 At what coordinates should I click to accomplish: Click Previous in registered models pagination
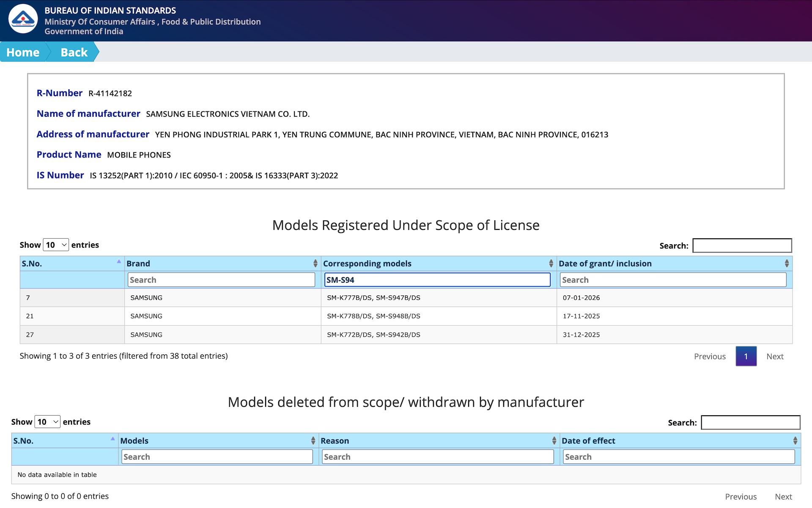click(x=709, y=356)
